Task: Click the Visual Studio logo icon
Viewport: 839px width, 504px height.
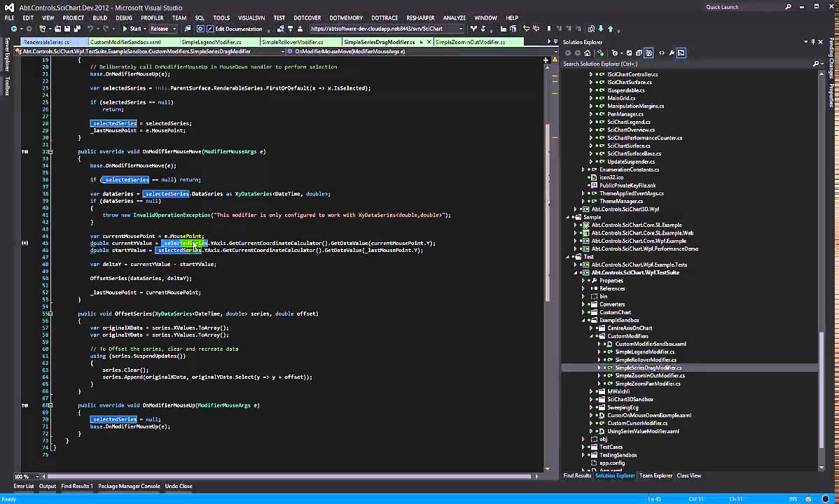Action: click(x=9, y=8)
